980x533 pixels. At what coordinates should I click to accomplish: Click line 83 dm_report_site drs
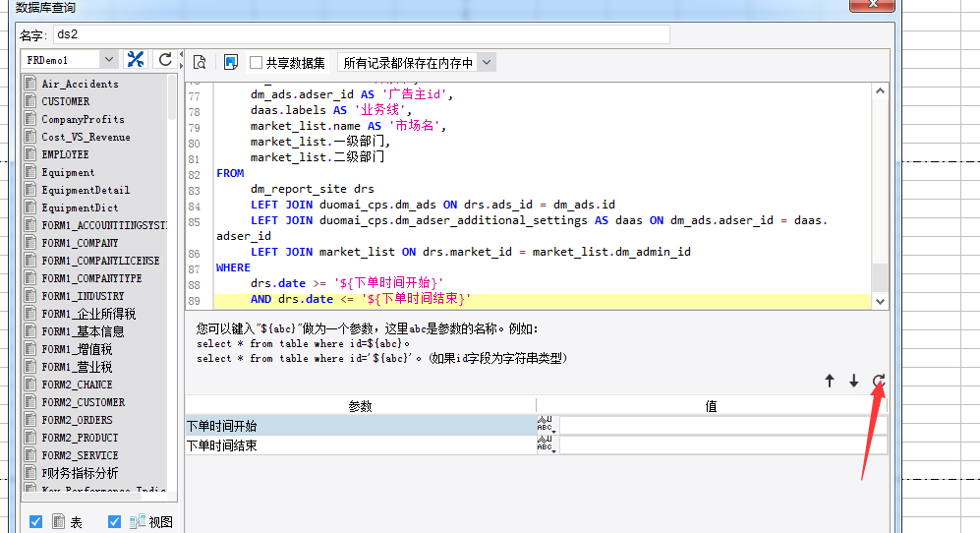312,188
